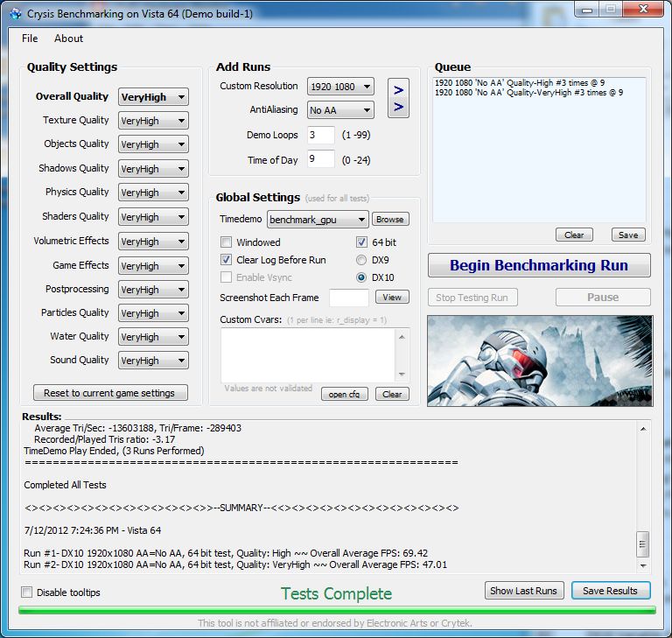
Task: Select the DX9 radio button
Action: 361,260
